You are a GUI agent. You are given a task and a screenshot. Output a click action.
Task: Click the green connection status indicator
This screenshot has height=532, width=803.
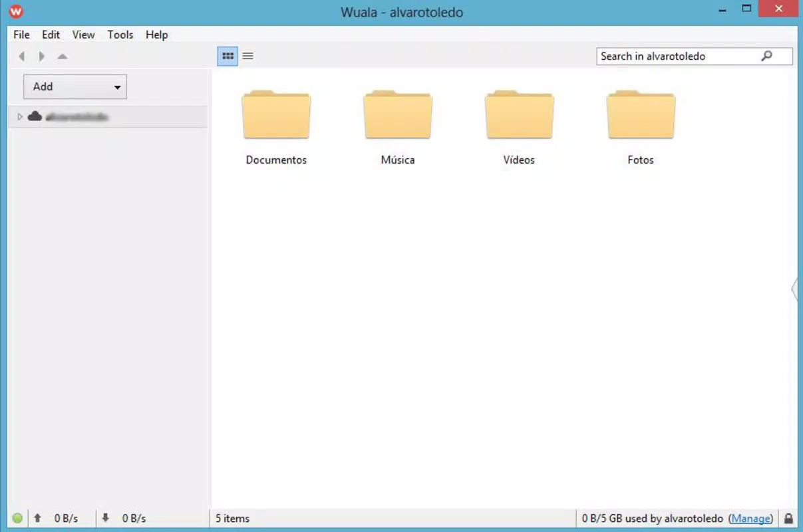[x=17, y=518]
